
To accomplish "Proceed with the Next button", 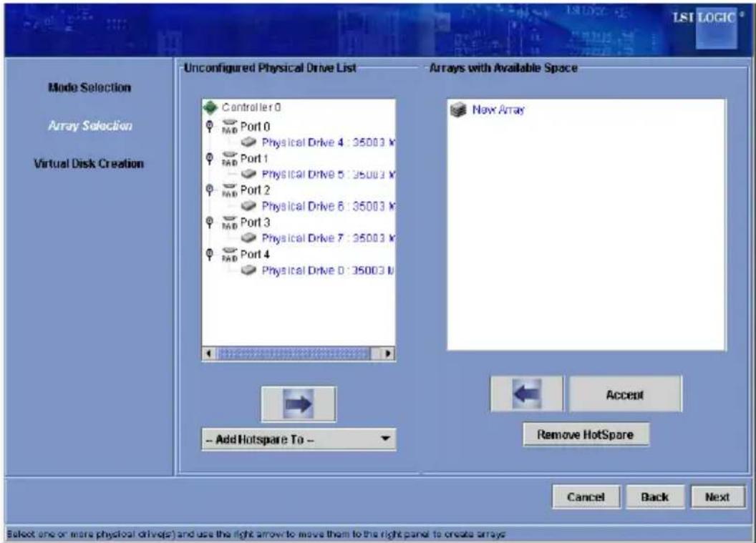I will (x=717, y=496).
